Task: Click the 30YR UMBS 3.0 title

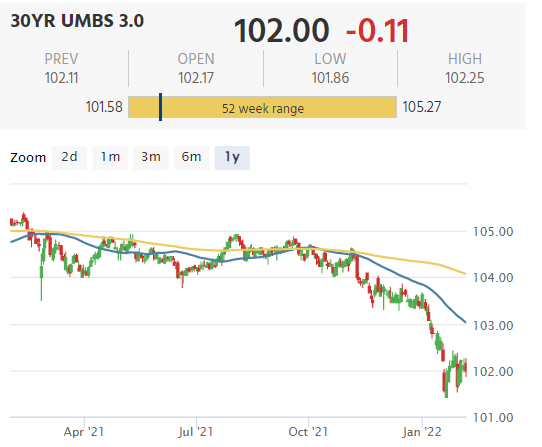Action: [77, 21]
